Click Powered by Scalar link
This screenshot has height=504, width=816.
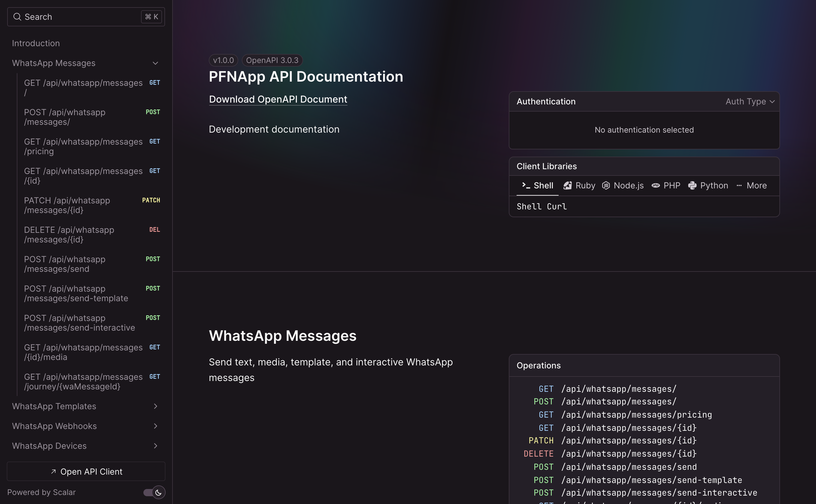pyautogui.click(x=41, y=492)
